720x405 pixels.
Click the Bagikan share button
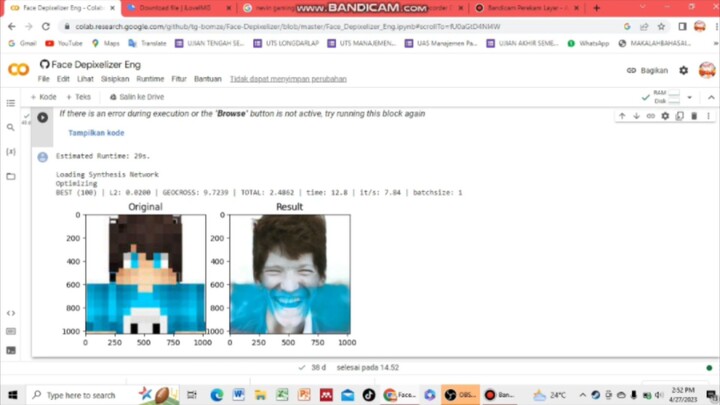(x=647, y=70)
